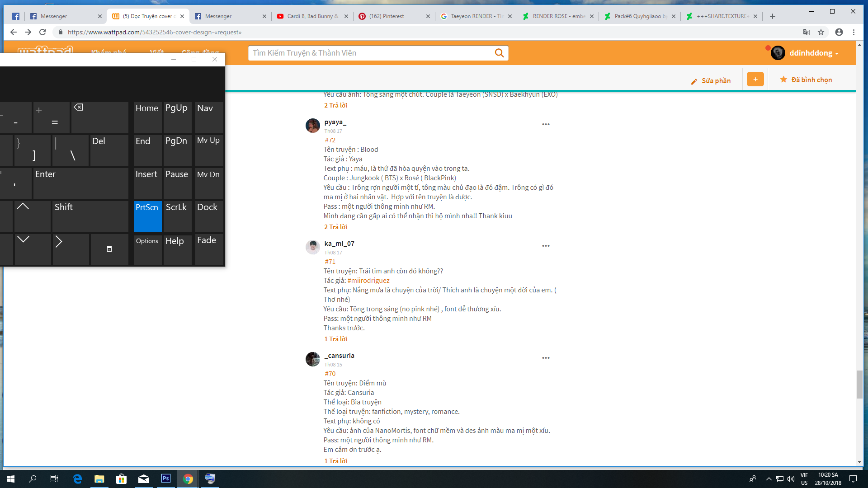Switch to Cardi B, Bad Bunny YouTube tab

coord(312,16)
